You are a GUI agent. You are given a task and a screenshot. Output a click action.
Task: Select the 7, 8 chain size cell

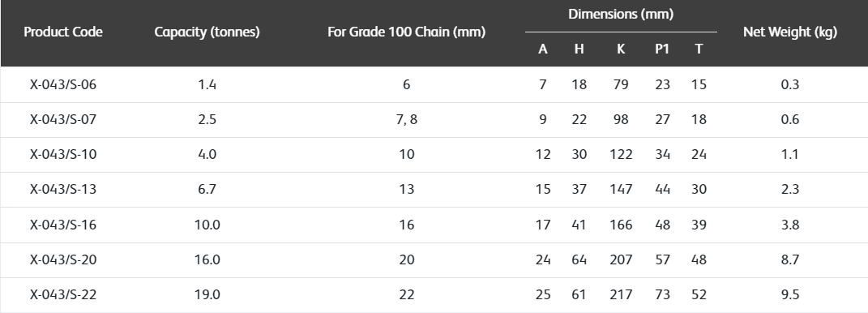(x=406, y=120)
